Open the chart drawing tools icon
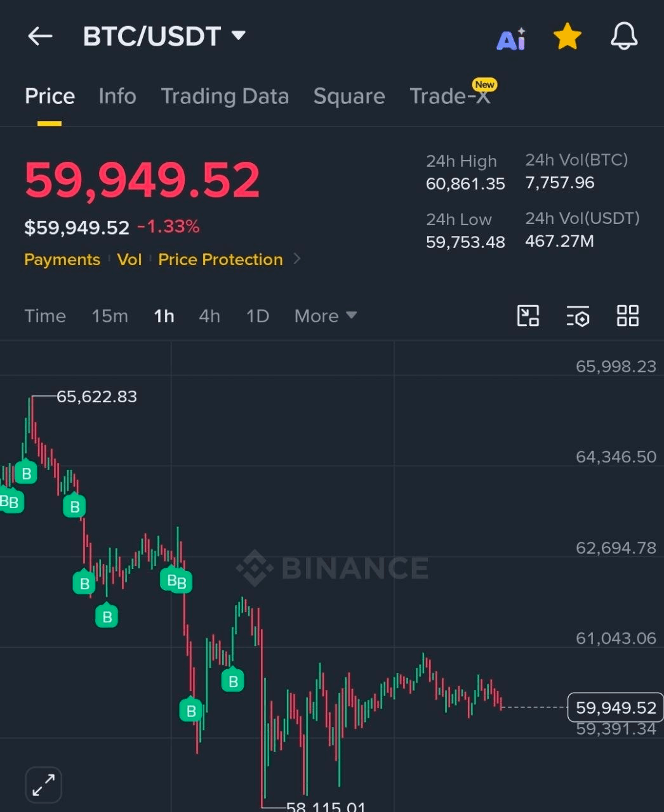Viewport: 664px width, 812px height. 528,315
